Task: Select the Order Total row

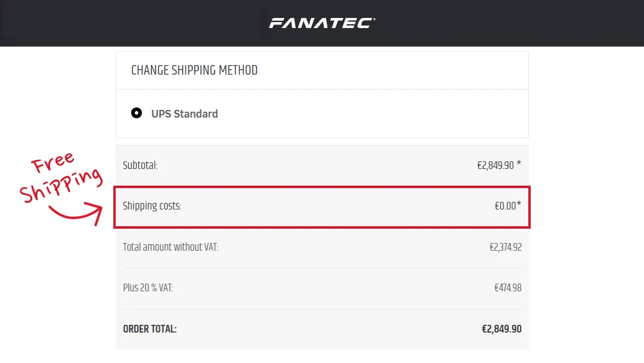Action: [322, 328]
